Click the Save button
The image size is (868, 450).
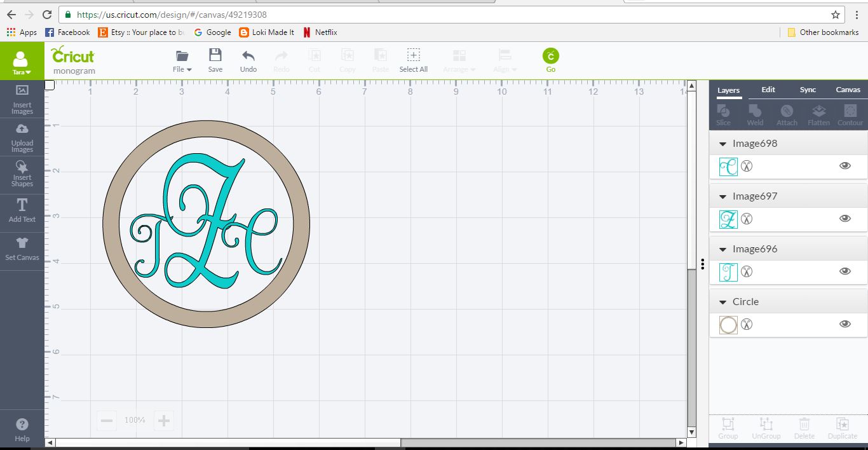(215, 60)
